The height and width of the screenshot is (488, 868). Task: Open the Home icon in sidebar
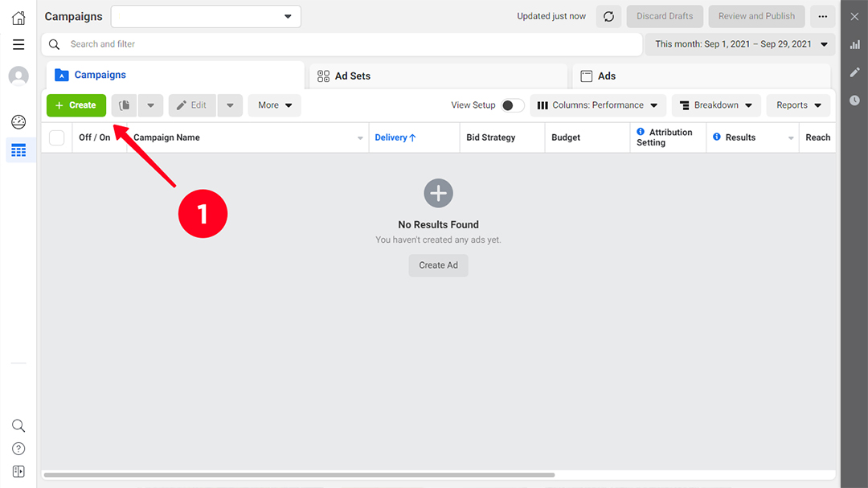[x=18, y=18]
